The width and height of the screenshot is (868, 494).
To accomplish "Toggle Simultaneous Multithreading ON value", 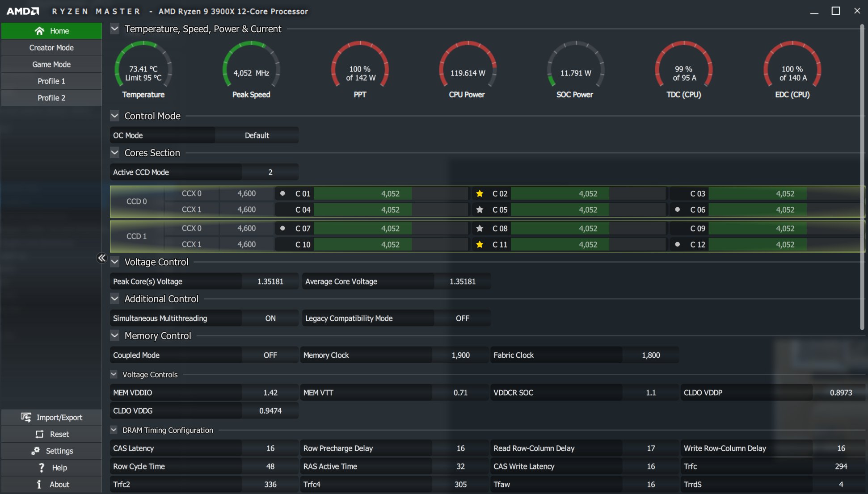I will pos(270,318).
